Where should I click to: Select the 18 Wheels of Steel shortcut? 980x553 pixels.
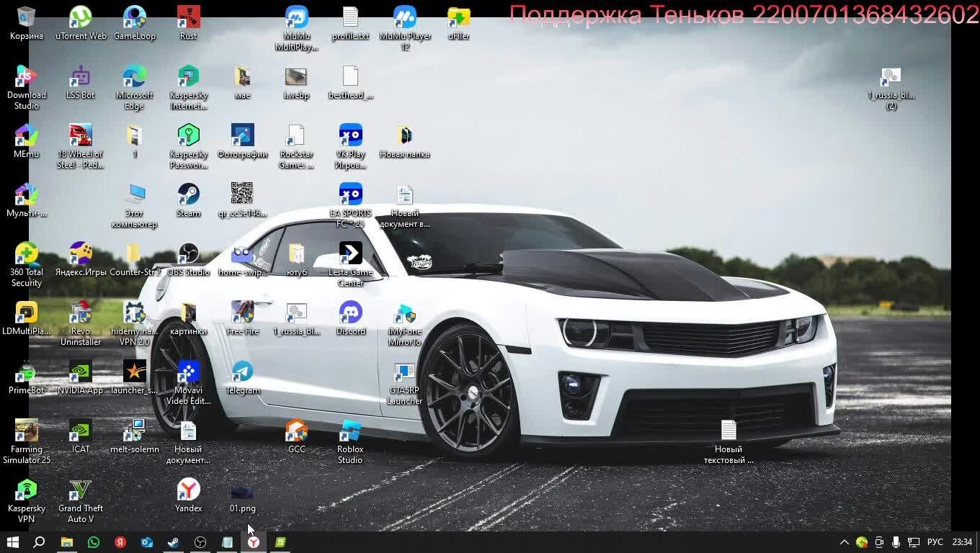[x=81, y=147]
